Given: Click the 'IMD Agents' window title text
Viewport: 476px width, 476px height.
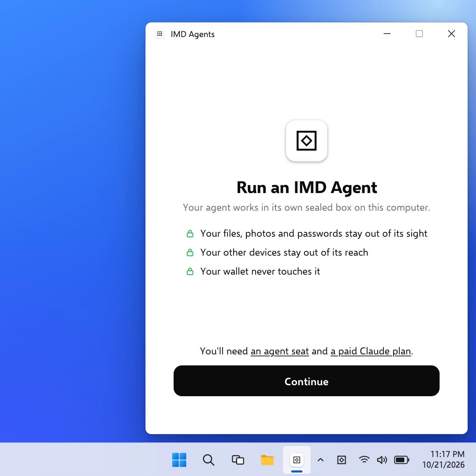Looking at the screenshot, I should click(193, 34).
